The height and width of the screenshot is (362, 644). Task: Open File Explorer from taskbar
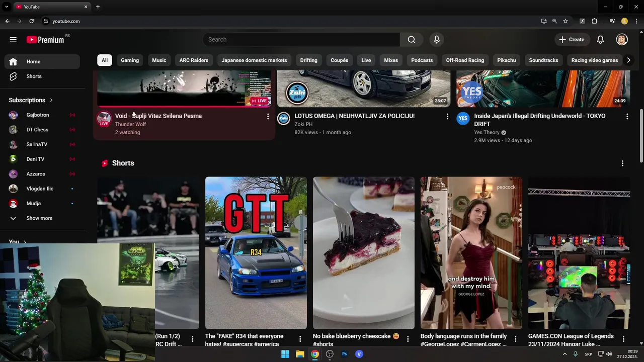point(300,354)
